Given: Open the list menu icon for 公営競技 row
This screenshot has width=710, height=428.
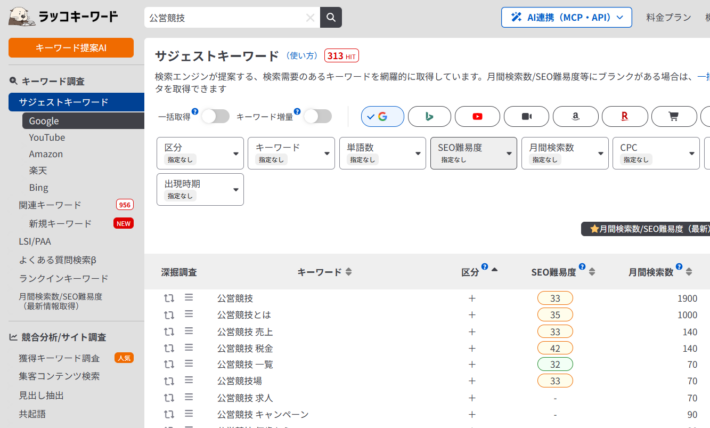Looking at the screenshot, I should (x=189, y=298).
